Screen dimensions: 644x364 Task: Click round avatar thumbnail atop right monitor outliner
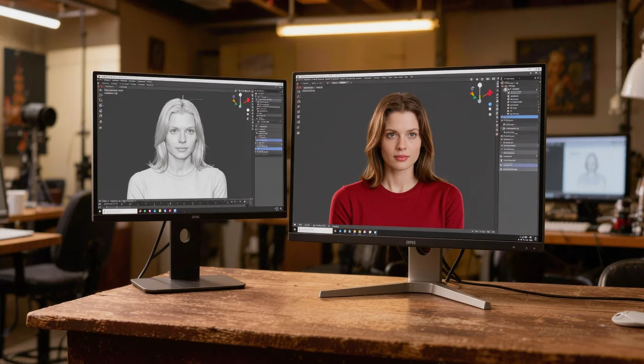click(x=505, y=90)
